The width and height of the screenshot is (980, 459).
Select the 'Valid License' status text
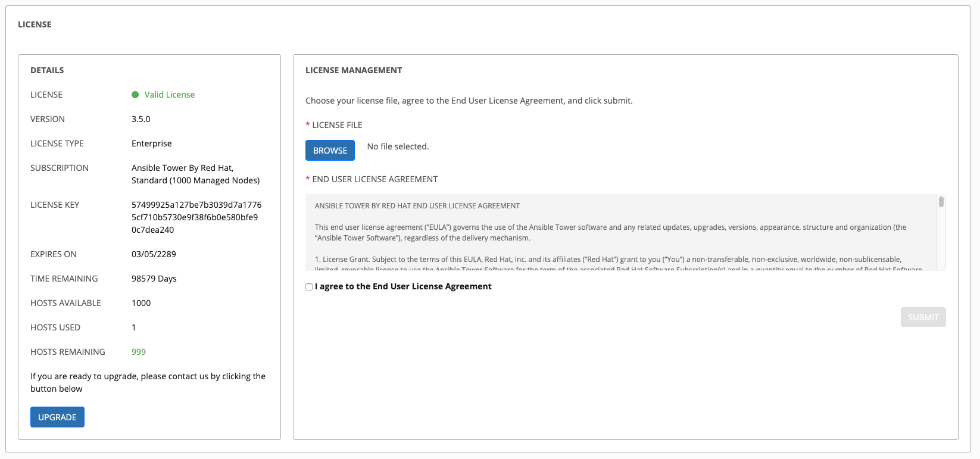(x=170, y=95)
